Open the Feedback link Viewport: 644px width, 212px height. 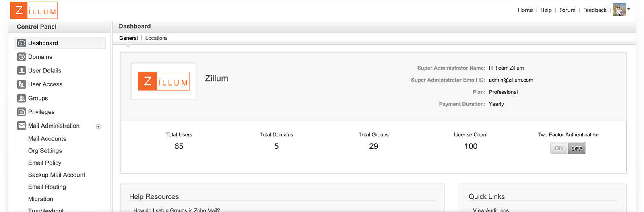pyautogui.click(x=594, y=10)
